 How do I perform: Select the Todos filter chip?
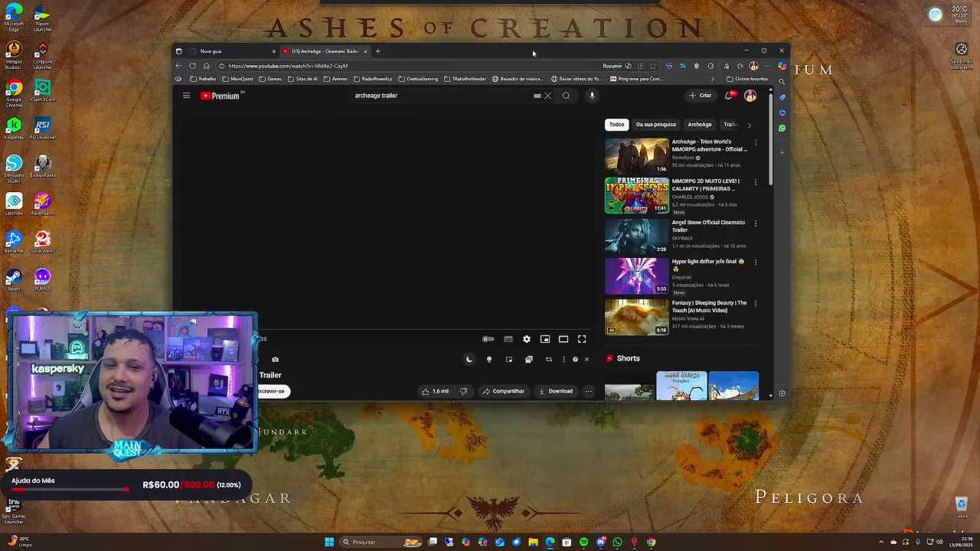[x=617, y=125]
